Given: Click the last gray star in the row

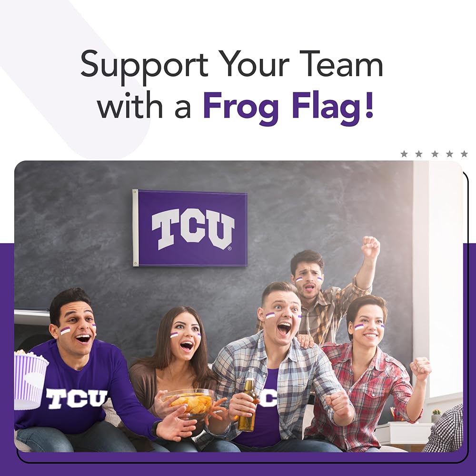Looking at the screenshot, I should (464, 154).
